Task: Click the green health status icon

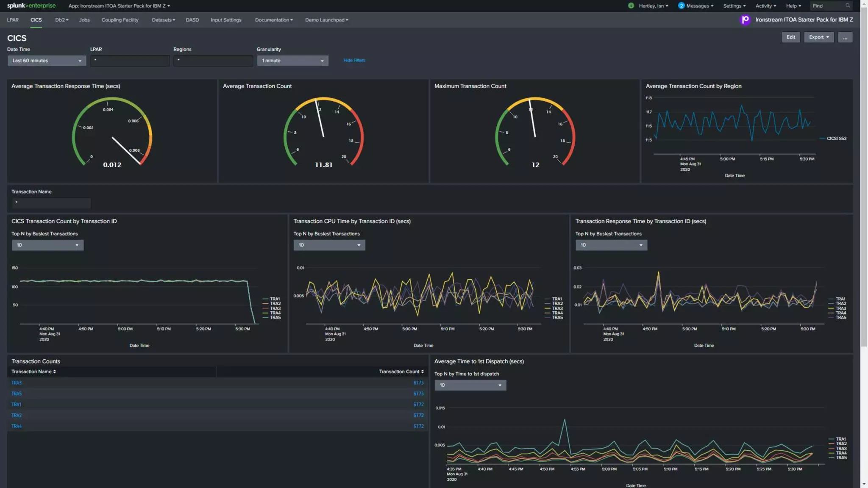Action: click(x=631, y=6)
